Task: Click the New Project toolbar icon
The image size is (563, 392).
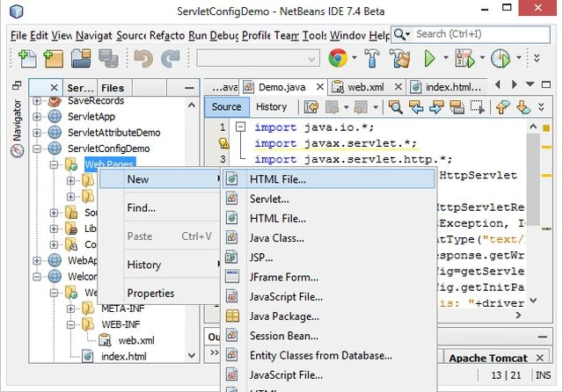Action: tap(54, 59)
